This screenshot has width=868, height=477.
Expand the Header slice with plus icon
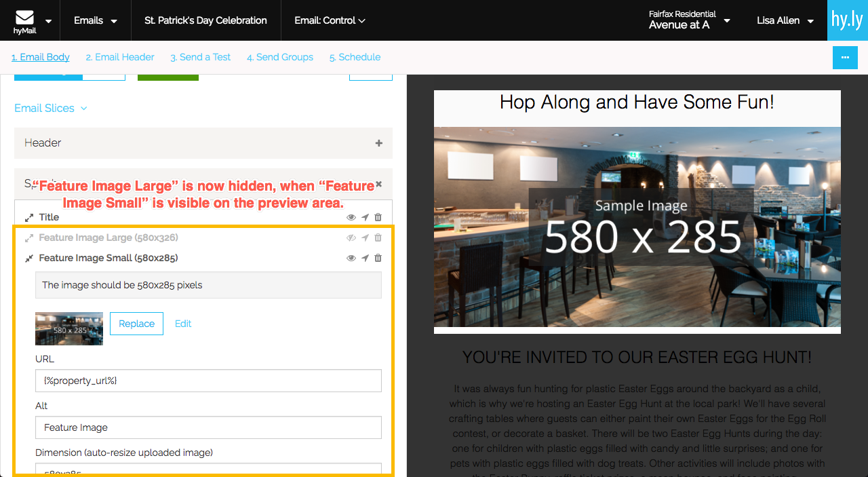click(x=379, y=143)
